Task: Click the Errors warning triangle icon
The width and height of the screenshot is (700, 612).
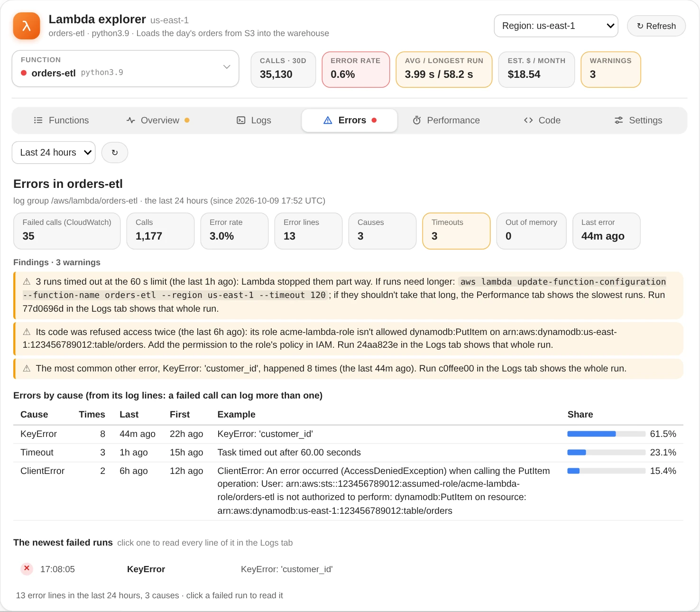Action: coord(328,121)
